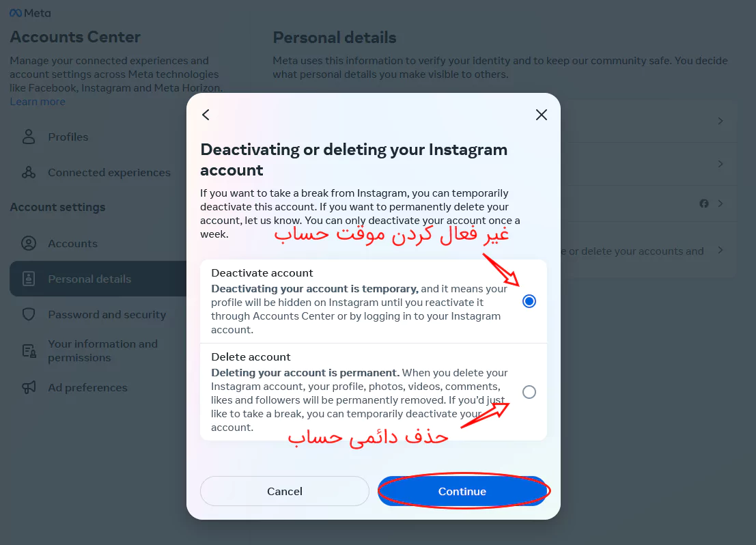Choose the Delete account radio option
The height and width of the screenshot is (545, 756).
click(x=529, y=392)
